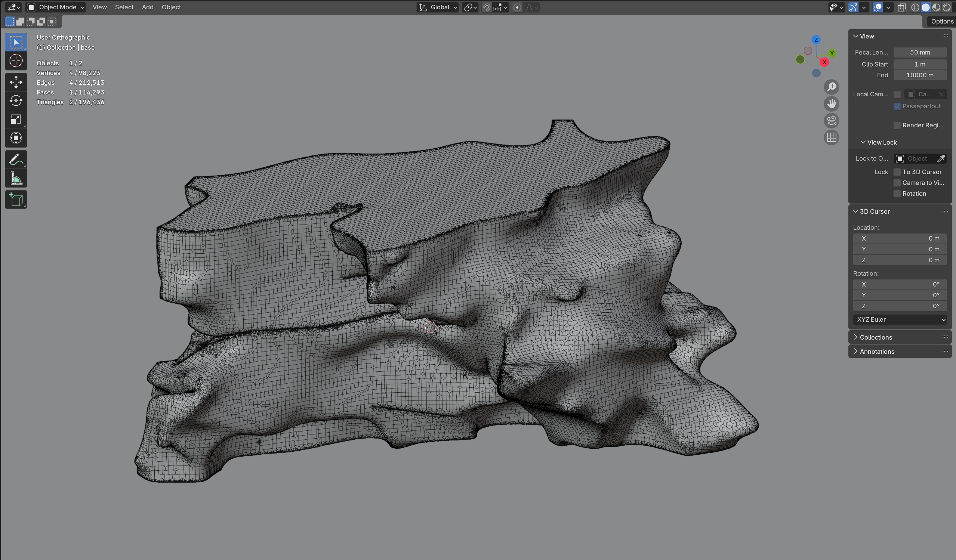The width and height of the screenshot is (956, 560).
Task: Select the Add Cube tool
Action: tap(16, 200)
